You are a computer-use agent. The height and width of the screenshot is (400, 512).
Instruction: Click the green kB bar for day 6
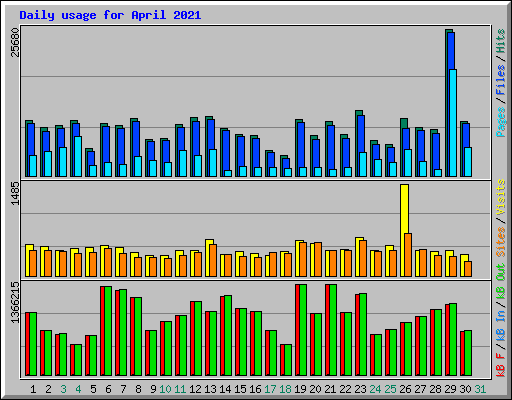pos(108,331)
